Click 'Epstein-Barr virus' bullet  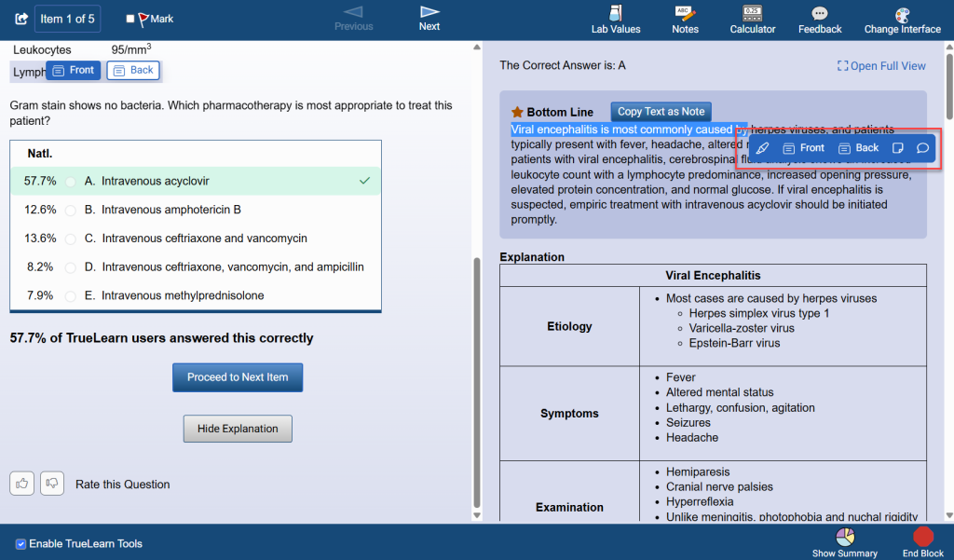coord(734,343)
